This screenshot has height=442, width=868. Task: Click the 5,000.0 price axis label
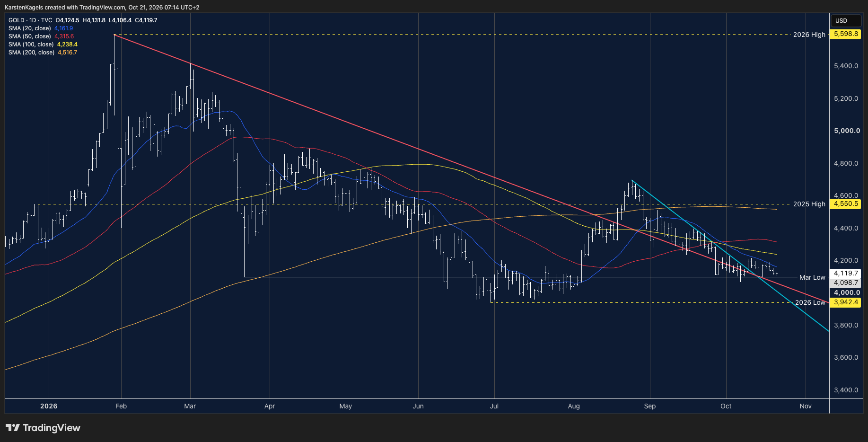coord(847,131)
